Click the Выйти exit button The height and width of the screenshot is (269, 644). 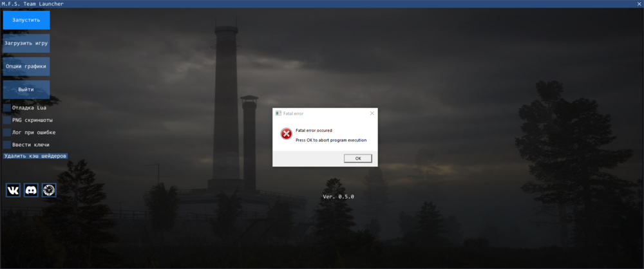[x=26, y=89]
